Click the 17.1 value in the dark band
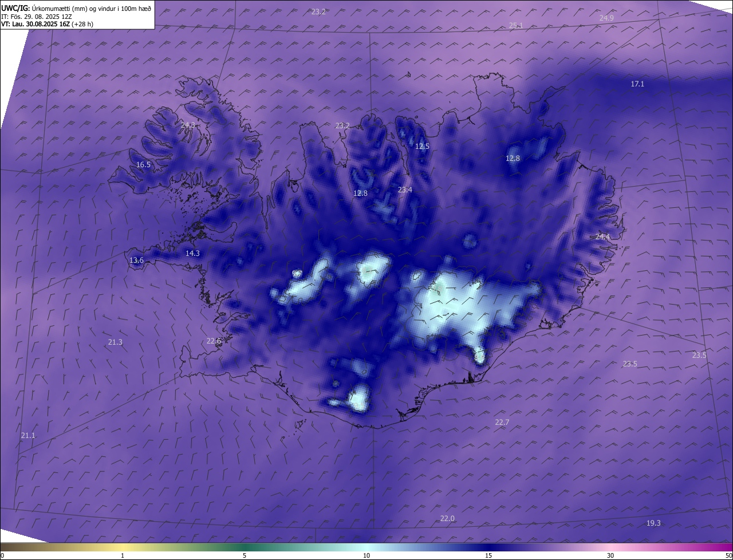Viewport: 733px width, 560px height. pyautogui.click(x=637, y=84)
